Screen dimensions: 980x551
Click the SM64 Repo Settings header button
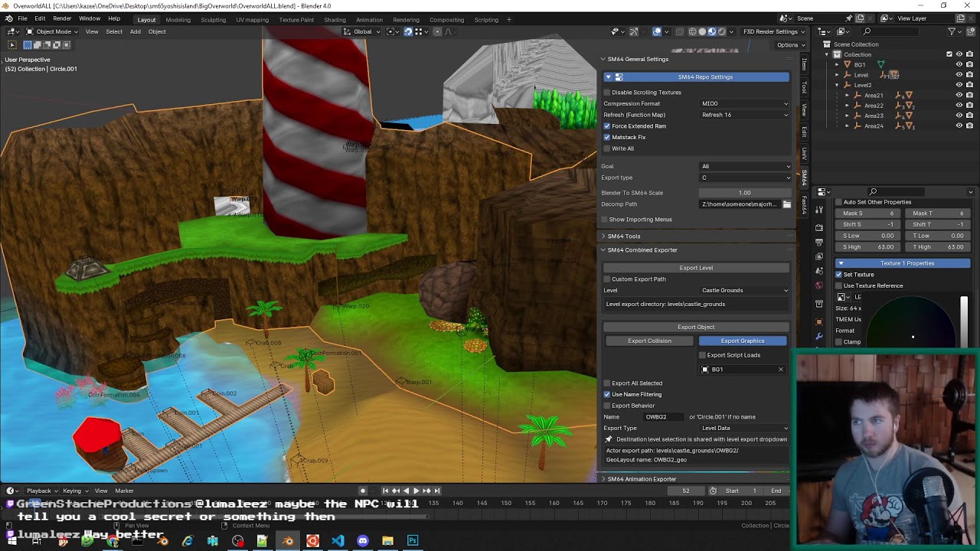(697, 77)
